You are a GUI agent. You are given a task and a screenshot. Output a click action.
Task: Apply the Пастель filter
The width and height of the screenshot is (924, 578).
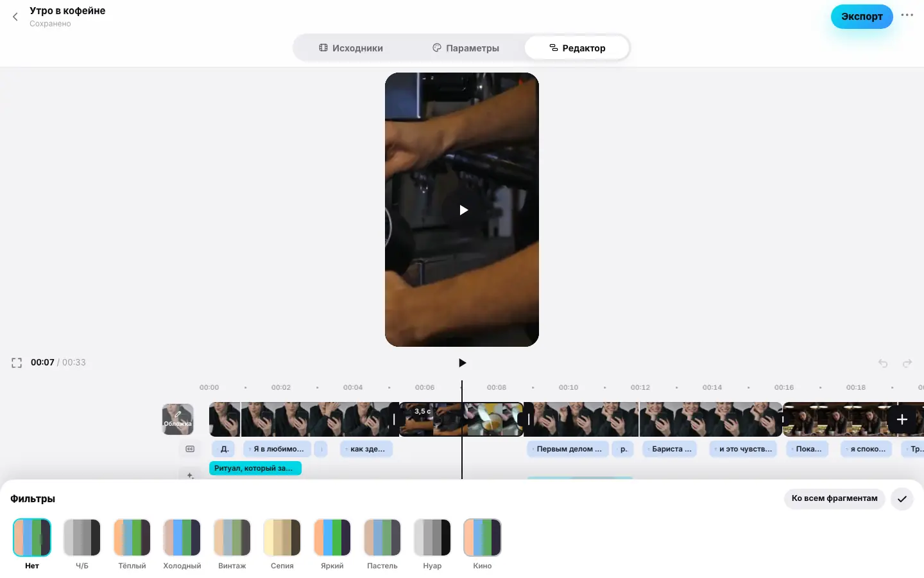382,538
